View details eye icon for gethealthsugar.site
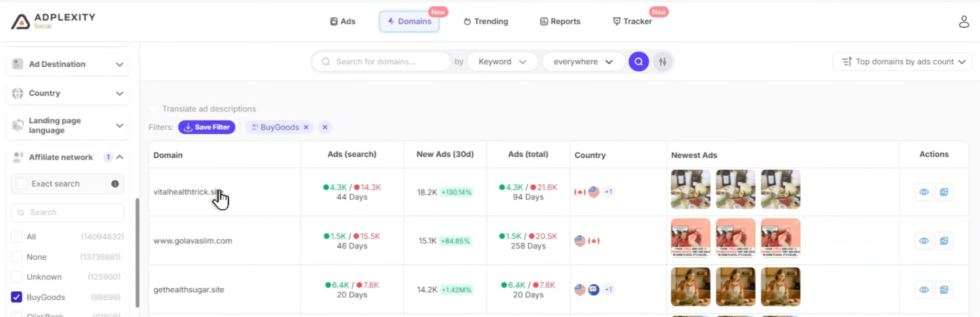 coord(924,290)
